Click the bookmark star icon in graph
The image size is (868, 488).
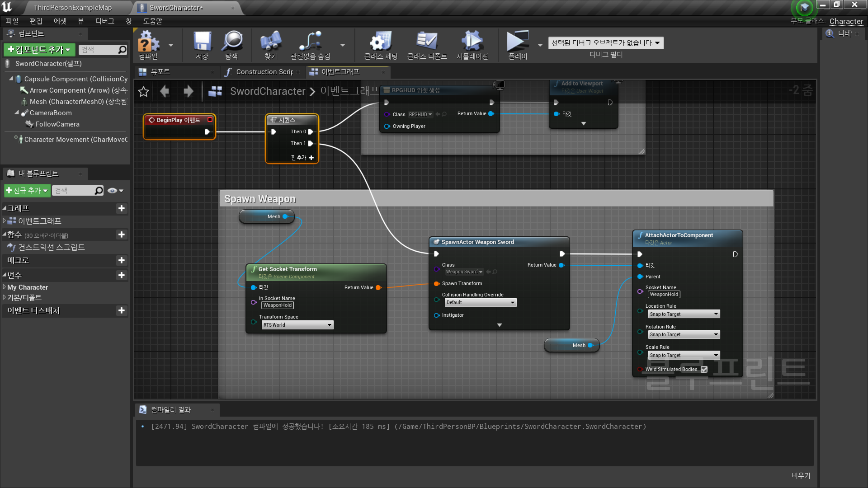click(x=143, y=92)
